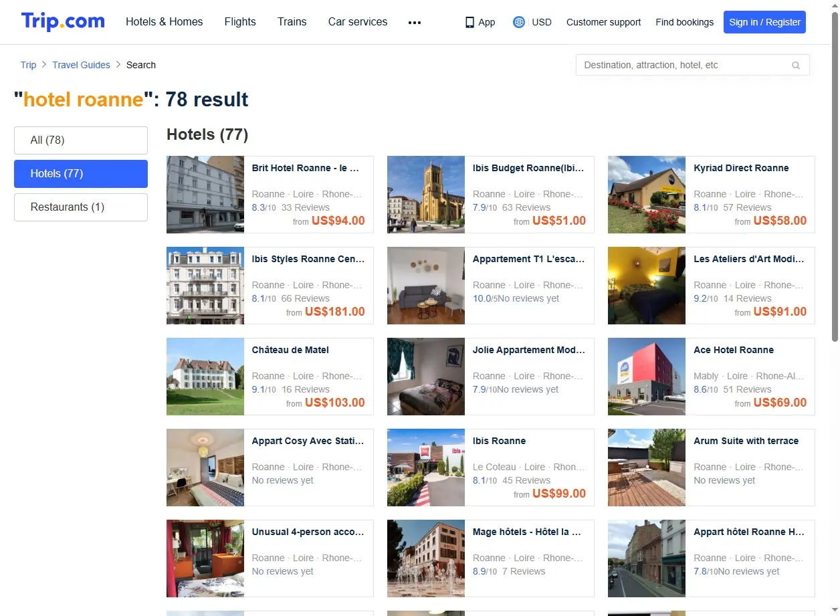Click Ibis Roanne title
The width and height of the screenshot is (840, 616).
[x=499, y=441]
